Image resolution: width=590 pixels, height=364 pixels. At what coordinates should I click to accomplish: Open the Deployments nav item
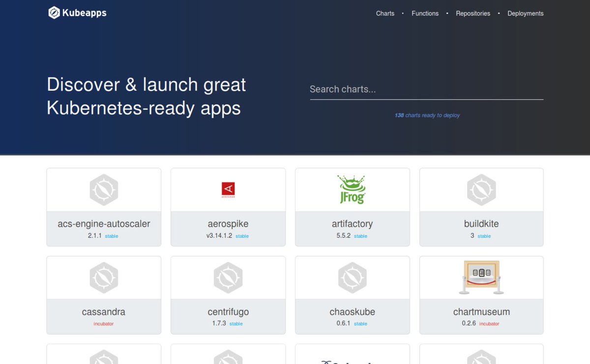click(526, 13)
